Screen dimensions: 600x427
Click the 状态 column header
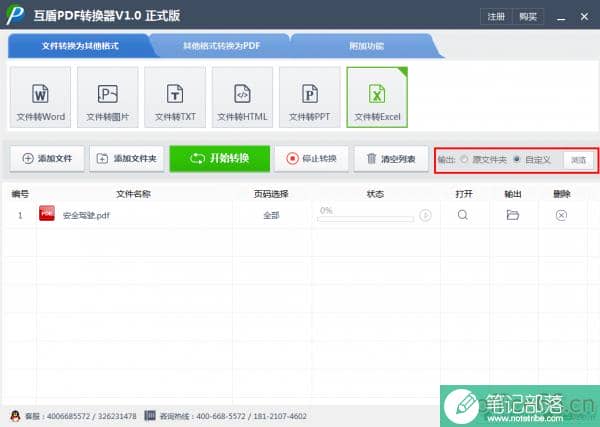click(x=375, y=194)
